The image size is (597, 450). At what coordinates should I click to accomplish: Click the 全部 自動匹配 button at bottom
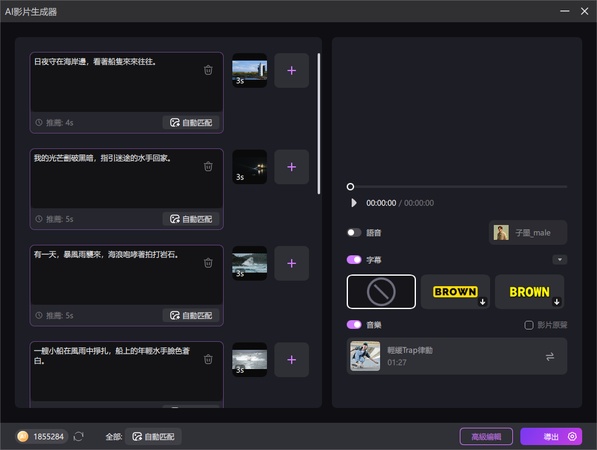153,436
